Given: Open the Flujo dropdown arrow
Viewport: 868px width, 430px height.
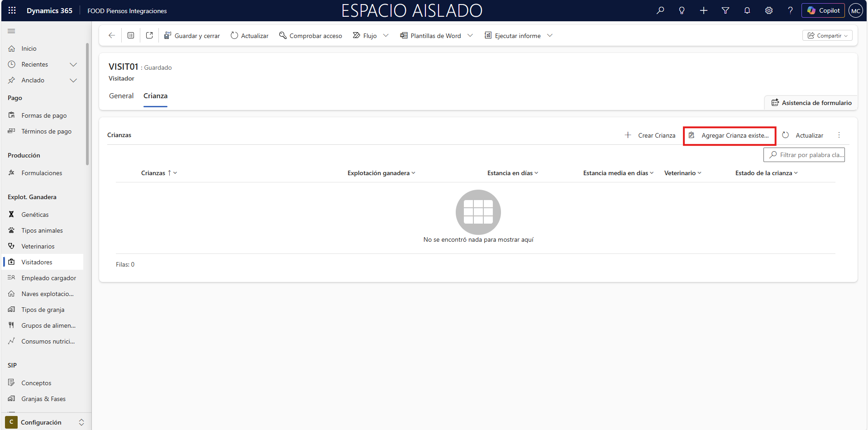Looking at the screenshot, I should [386, 35].
